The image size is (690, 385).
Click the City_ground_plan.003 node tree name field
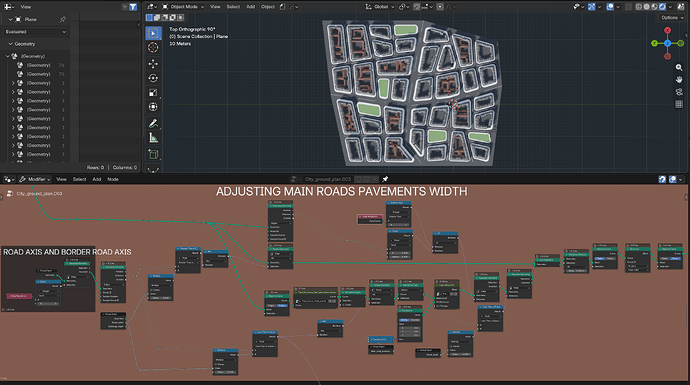click(x=327, y=179)
